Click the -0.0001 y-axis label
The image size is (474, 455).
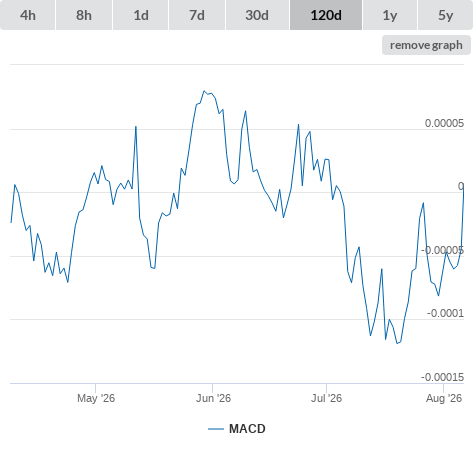pyautogui.click(x=445, y=313)
